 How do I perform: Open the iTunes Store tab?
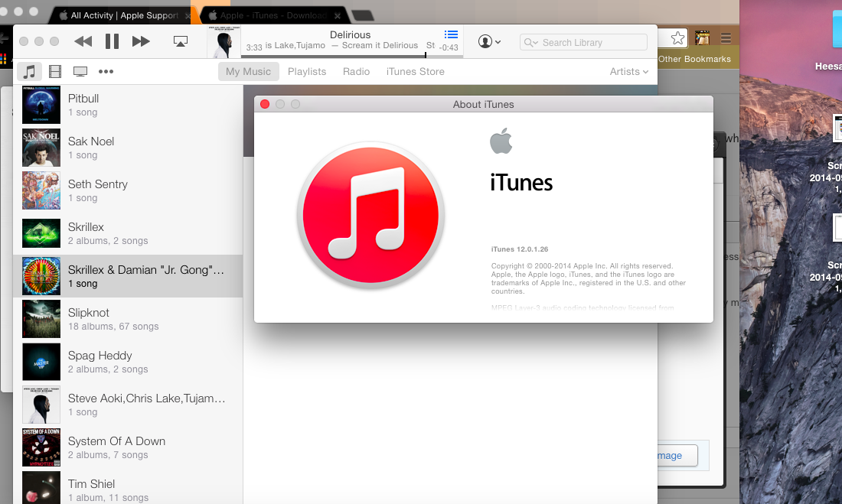[x=415, y=71]
